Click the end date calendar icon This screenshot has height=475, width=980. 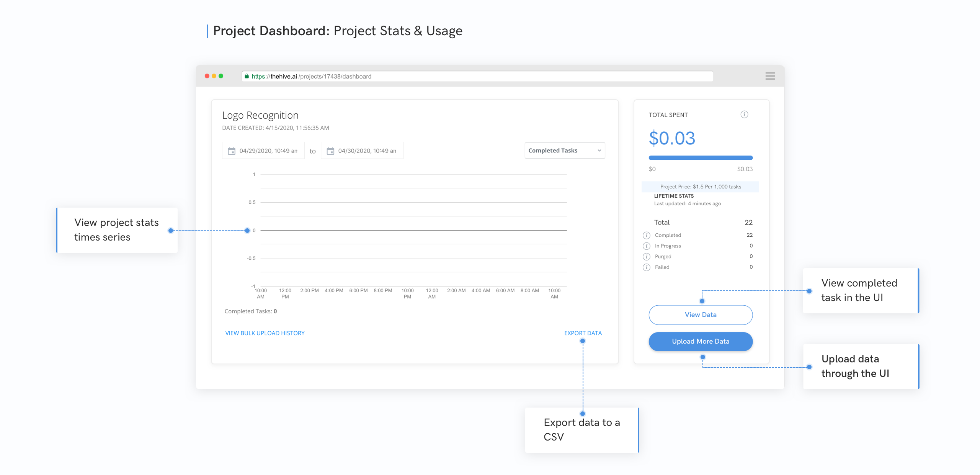click(330, 151)
